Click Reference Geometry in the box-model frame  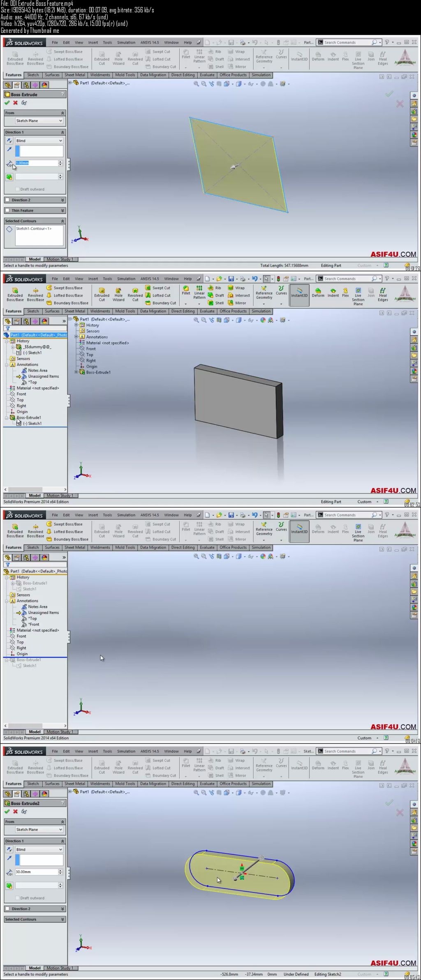tap(264, 293)
